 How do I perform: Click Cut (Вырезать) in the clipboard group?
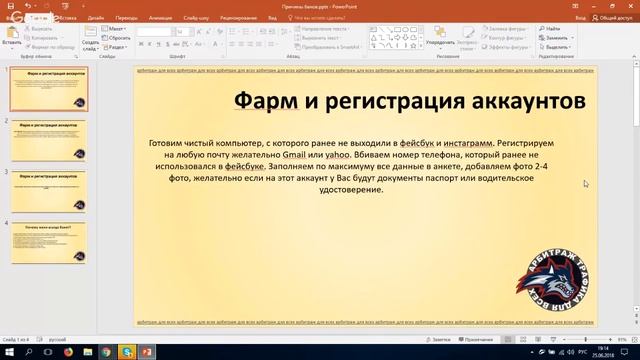38,29
